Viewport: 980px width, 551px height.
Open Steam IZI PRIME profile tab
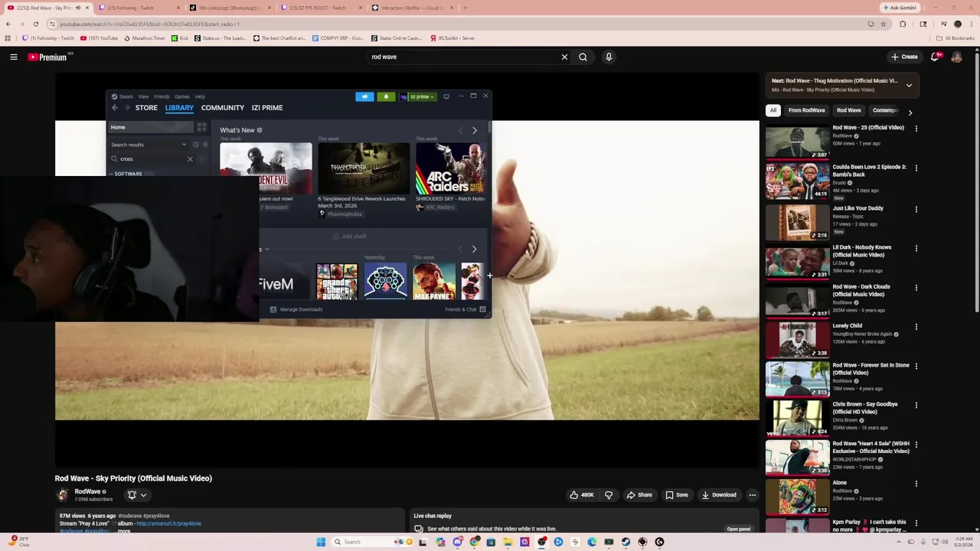pos(267,108)
